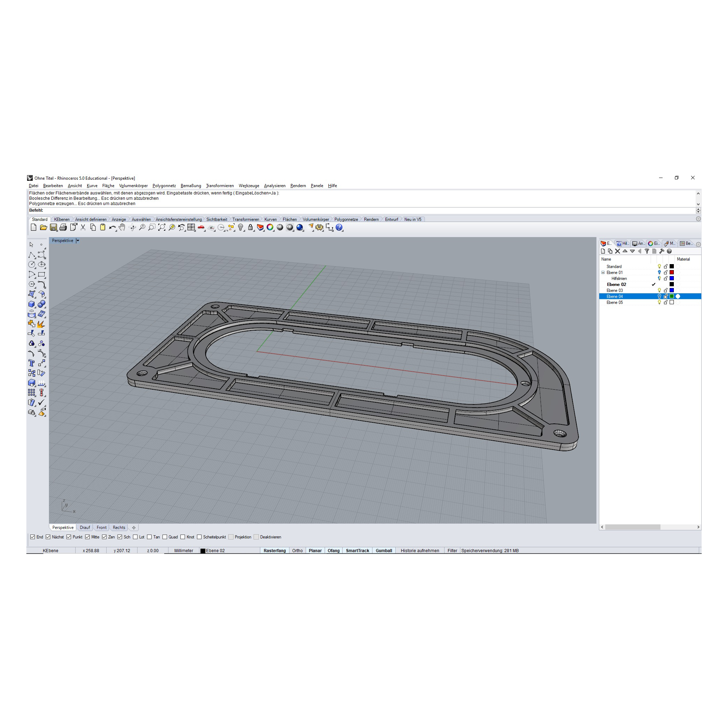Screen dimensions: 728x728
Task: Change the blue color swatch of Hilfslinien
Action: (x=671, y=279)
